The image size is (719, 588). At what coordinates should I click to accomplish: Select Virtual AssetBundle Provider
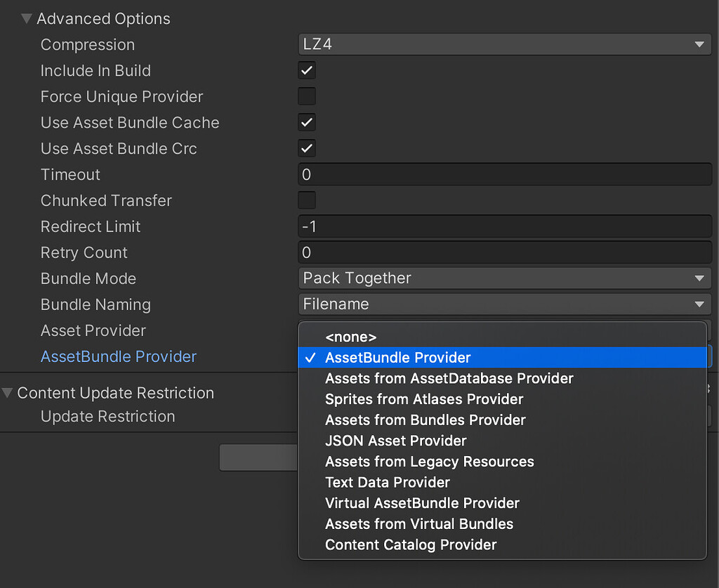point(422,503)
